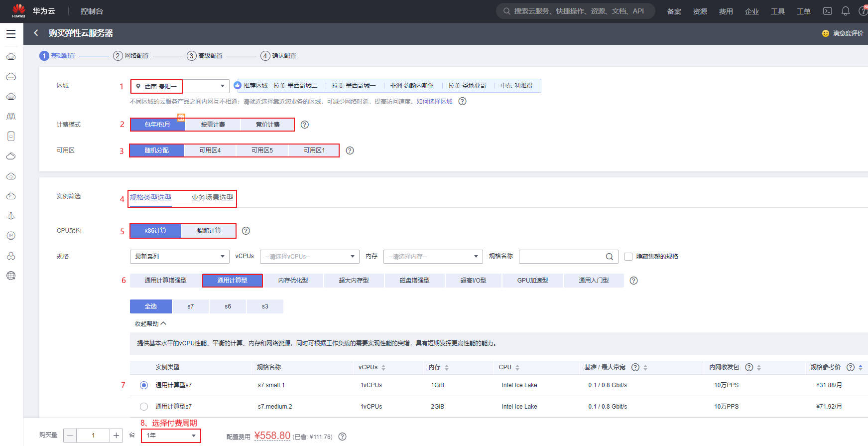This screenshot has height=446, width=868.
Task: Click magnifier in 规格名称 search box
Action: [x=610, y=257]
